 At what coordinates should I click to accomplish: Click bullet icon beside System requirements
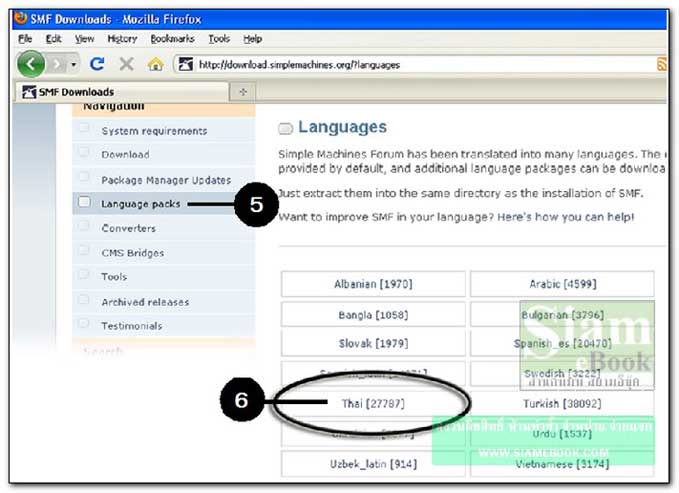[84, 128]
